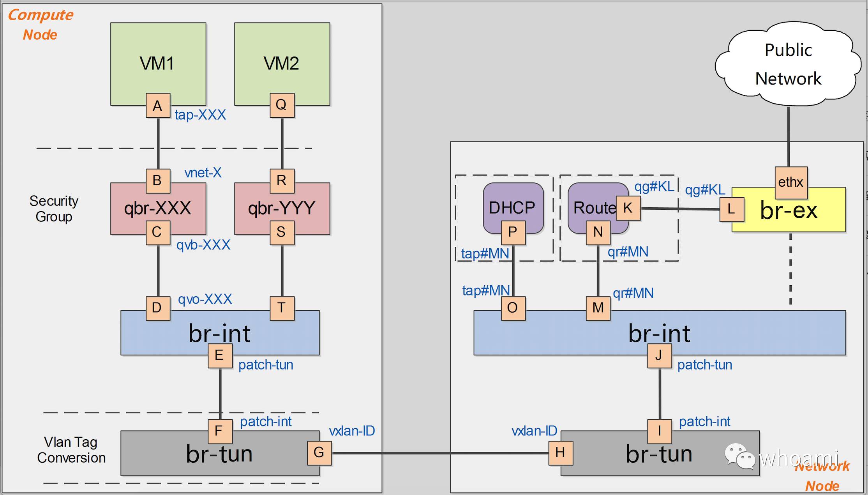
Task: Select port Q under VM2
Action: tap(282, 105)
